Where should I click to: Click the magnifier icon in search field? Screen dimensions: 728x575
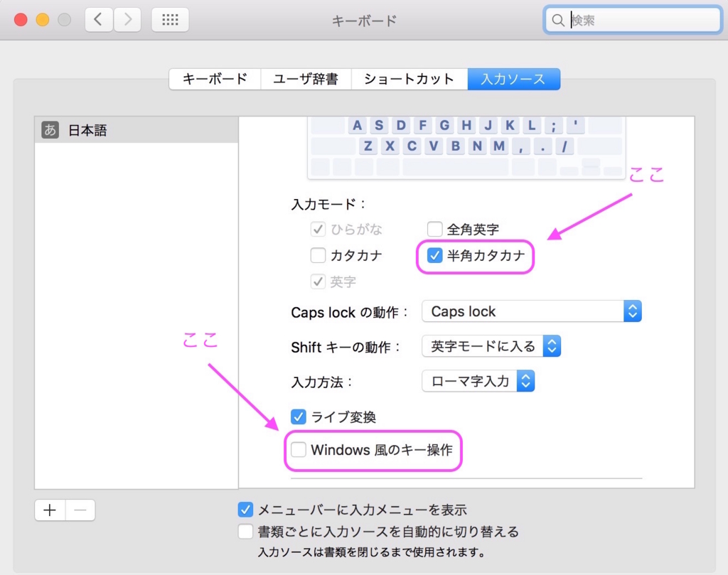[x=557, y=21]
